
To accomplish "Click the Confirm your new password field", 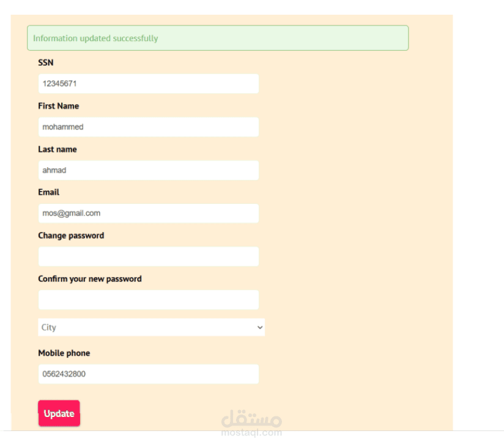I will tap(148, 300).
